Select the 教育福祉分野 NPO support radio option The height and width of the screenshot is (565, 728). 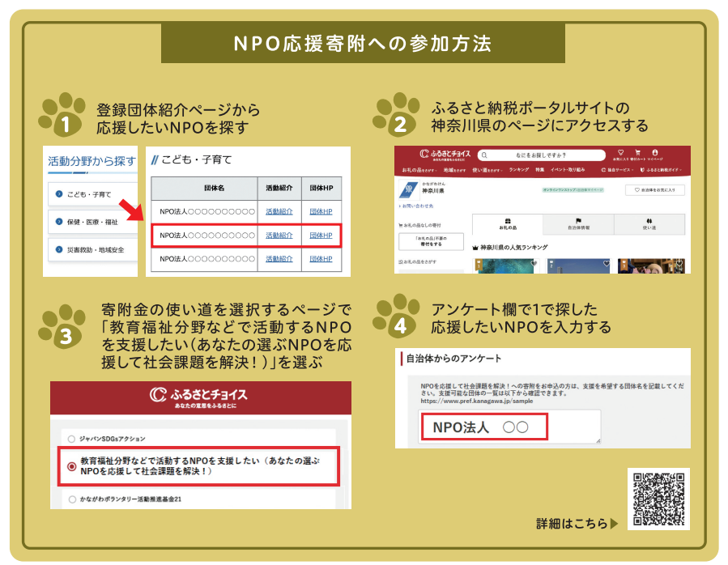71,465
